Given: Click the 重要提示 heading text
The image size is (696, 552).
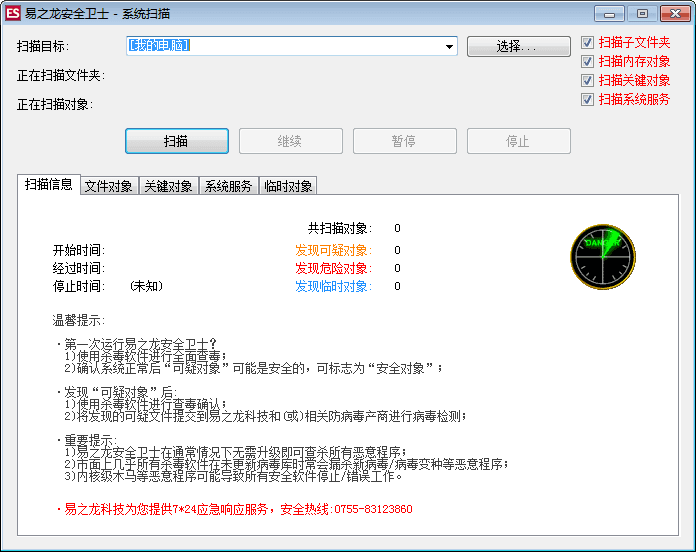Looking at the screenshot, I should (90, 441).
